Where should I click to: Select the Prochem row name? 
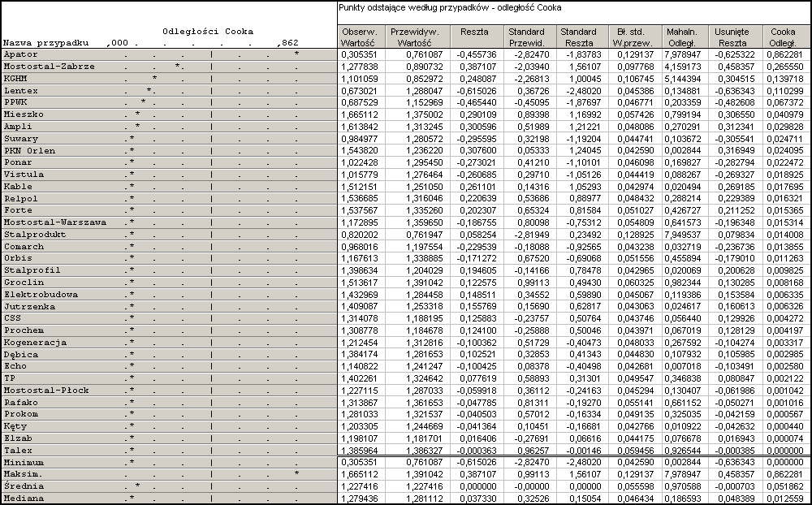click(24, 330)
